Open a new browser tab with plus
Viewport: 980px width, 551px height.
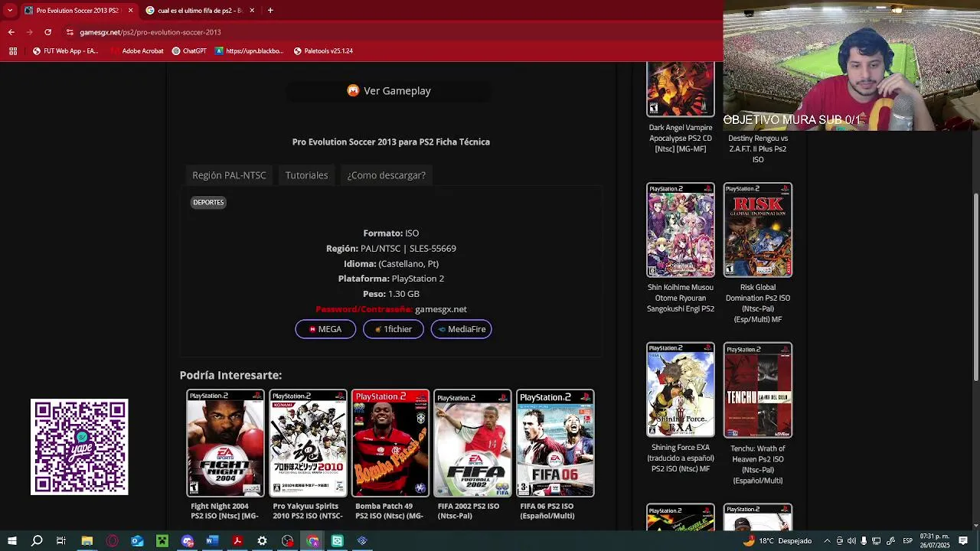tap(271, 11)
